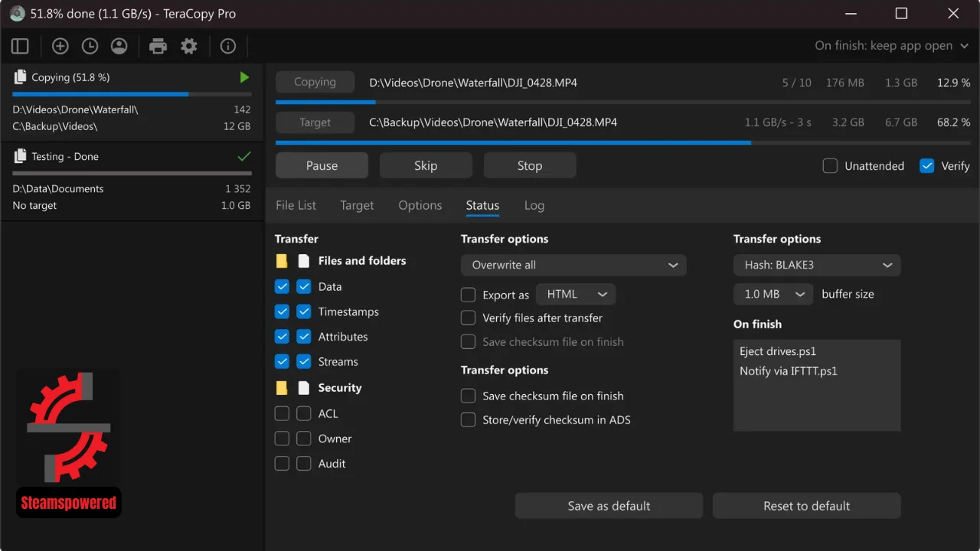Select the Status tab
The width and height of the screenshot is (980, 551).
(x=482, y=205)
